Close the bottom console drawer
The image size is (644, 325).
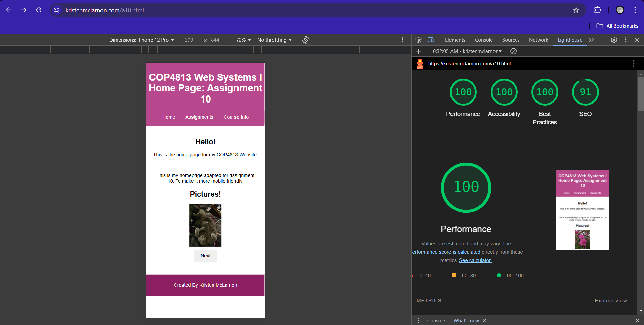[637, 321]
